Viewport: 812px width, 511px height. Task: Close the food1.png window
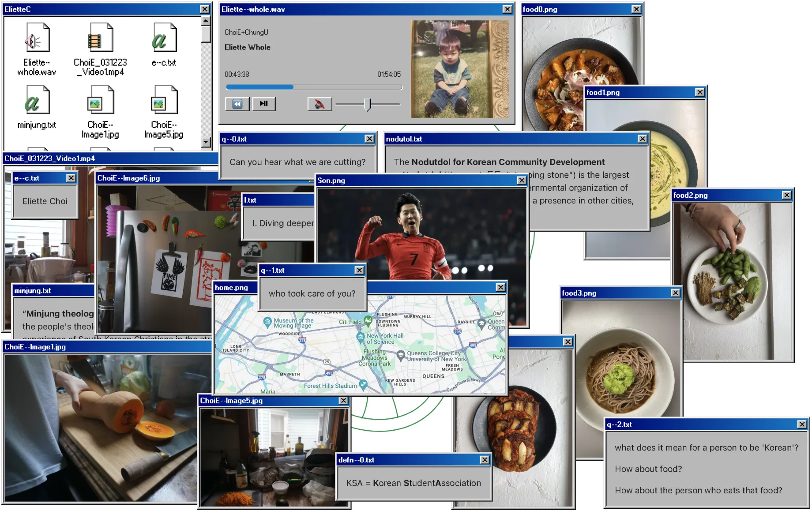700,92
